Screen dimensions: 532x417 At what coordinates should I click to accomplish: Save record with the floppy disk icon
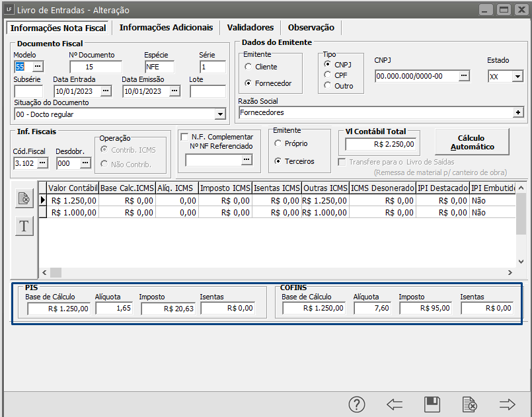(x=432, y=404)
